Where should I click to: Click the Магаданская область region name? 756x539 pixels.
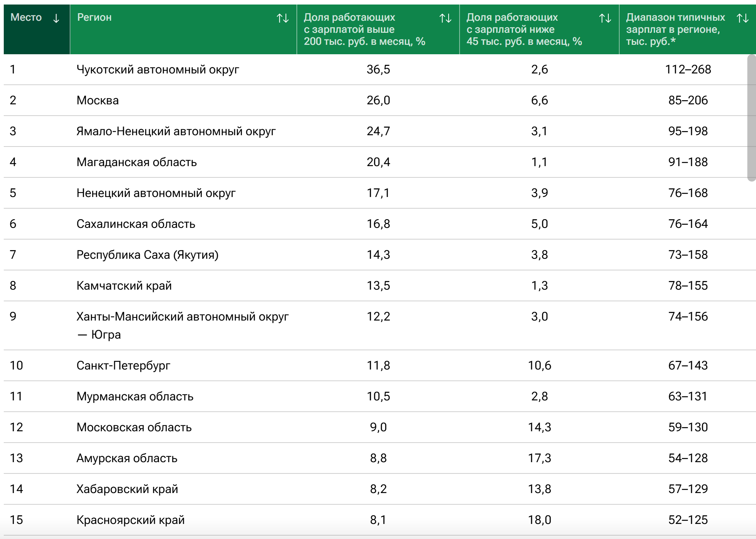[136, 162]
